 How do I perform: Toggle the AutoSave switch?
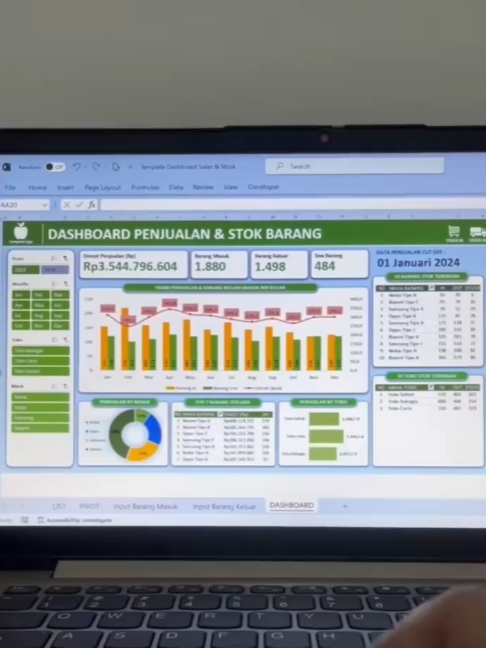pos(55,167)
